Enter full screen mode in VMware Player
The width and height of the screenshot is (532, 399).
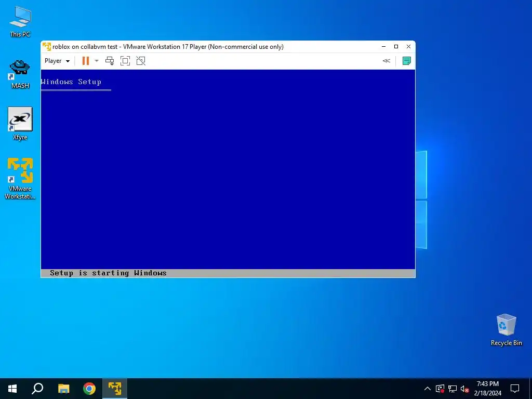(x=125, y=61)
